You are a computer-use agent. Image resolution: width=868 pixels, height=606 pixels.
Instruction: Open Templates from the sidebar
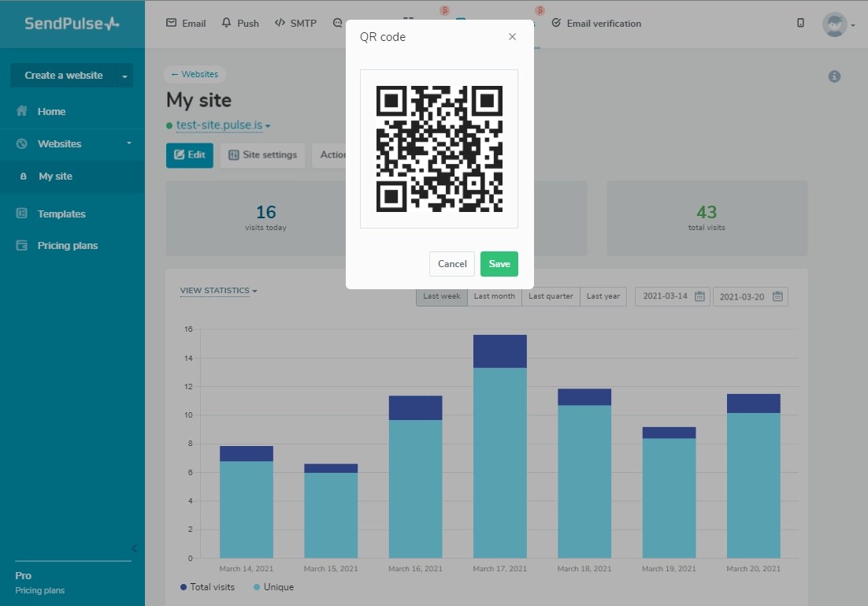[63, 214]
